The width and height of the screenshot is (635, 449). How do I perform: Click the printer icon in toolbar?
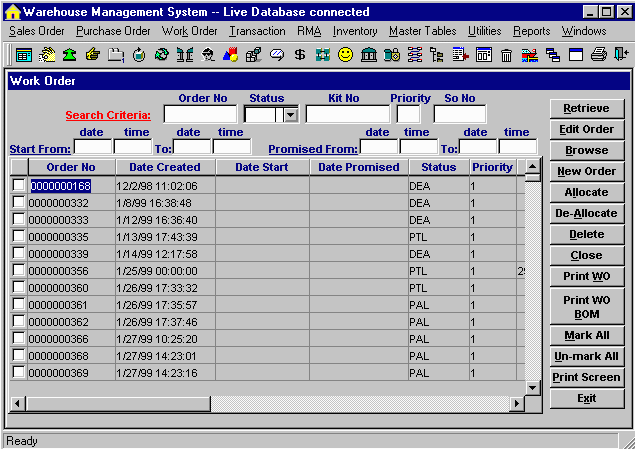(x=598, y=55)
